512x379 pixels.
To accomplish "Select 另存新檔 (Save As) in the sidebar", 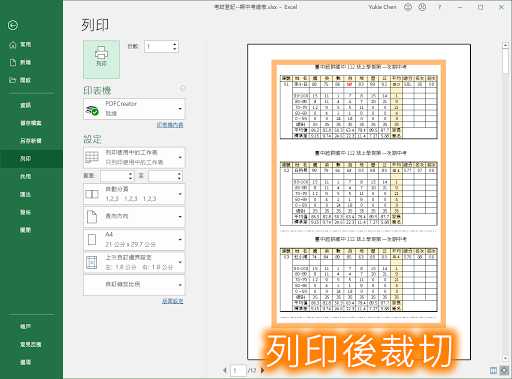I will coord(31,141).
